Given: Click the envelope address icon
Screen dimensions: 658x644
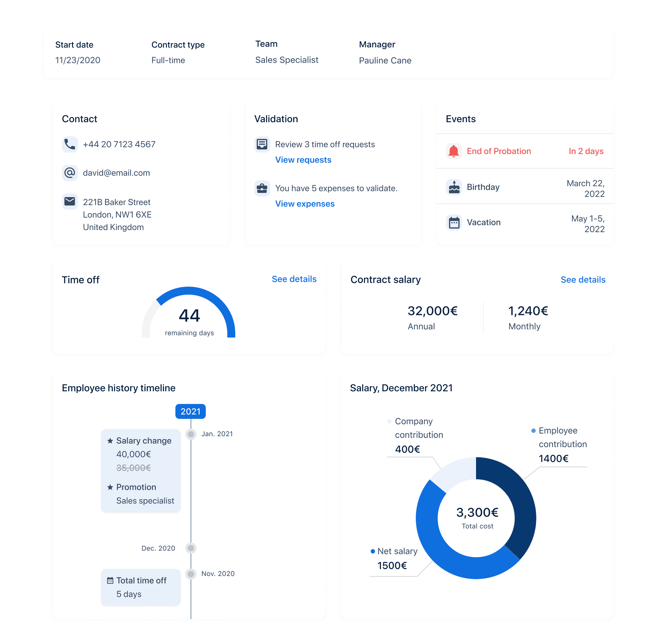Looking at the screenshot, I should pyautogui.click(x=70, y=202).
